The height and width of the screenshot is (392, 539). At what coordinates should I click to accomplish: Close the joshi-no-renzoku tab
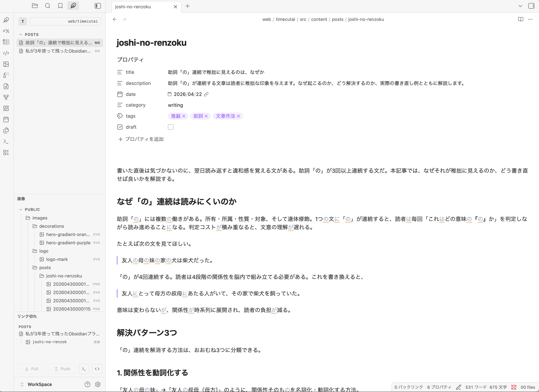175,7
